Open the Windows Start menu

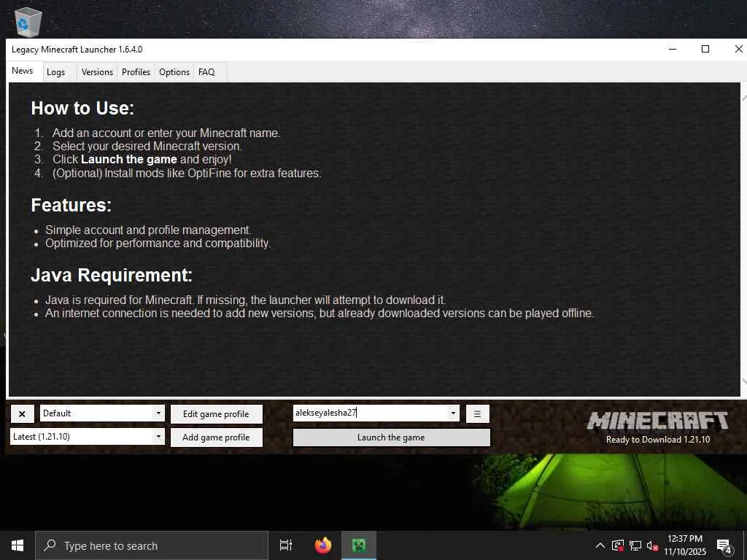pos(18,545)
